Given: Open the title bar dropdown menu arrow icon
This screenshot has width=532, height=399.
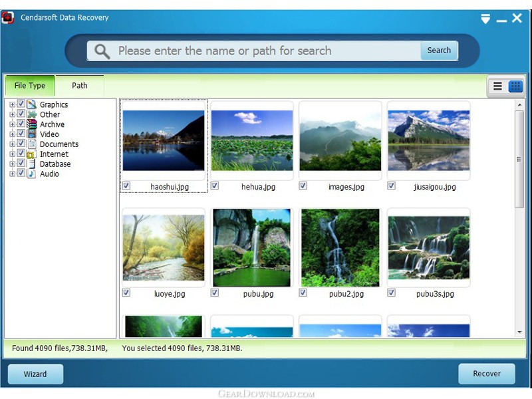Looking at the screenshot, I should tap(485, 19).
